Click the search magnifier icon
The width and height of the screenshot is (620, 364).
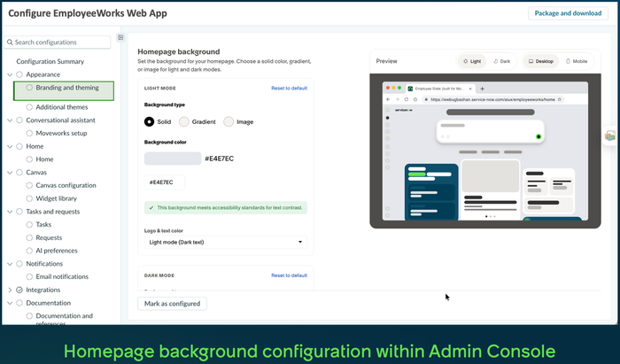click(10, 43)
